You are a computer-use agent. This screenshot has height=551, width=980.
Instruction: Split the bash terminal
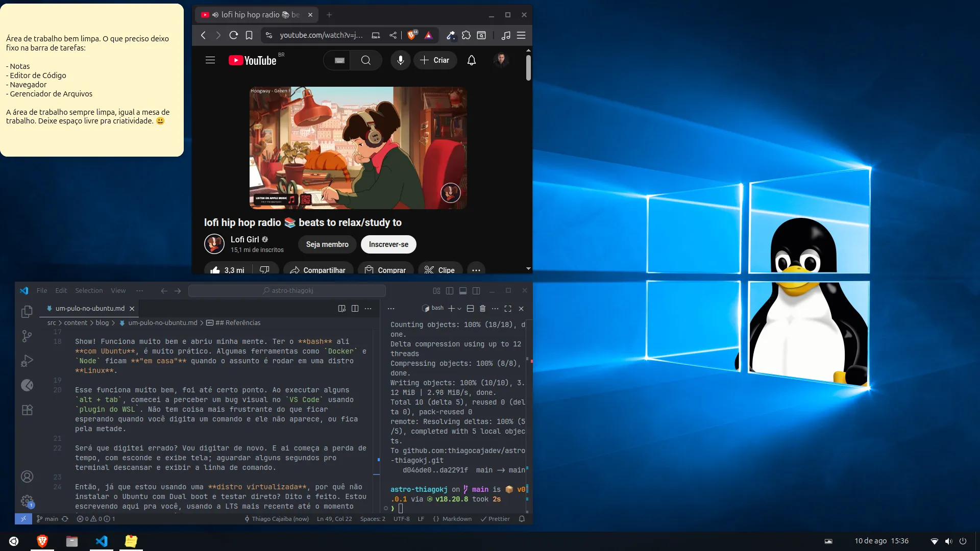470,308
